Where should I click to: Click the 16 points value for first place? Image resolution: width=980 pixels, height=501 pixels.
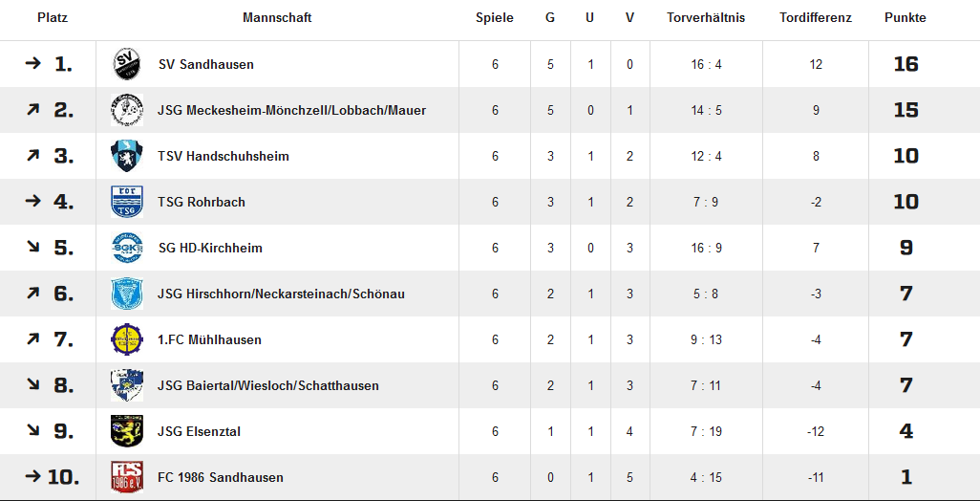(x=905, y=64)
